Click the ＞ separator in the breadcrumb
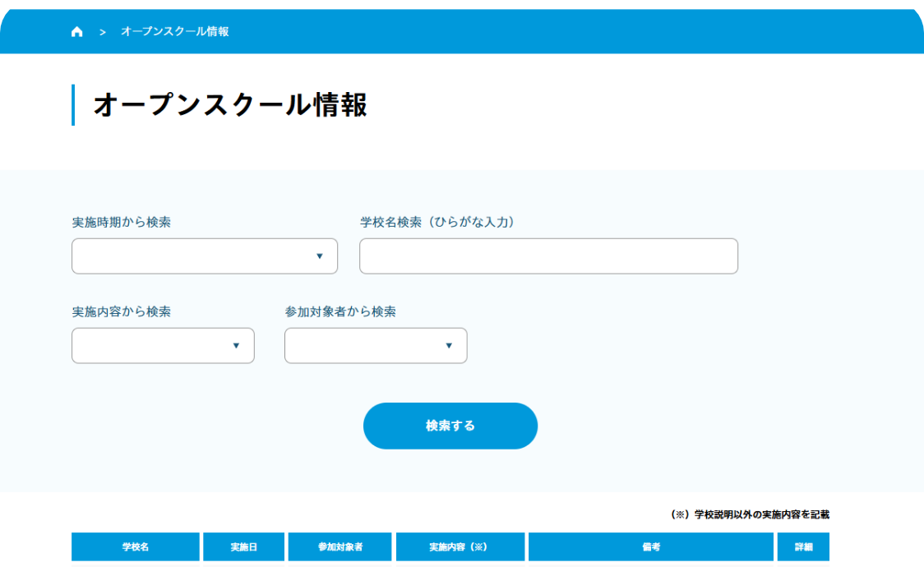 101,31
